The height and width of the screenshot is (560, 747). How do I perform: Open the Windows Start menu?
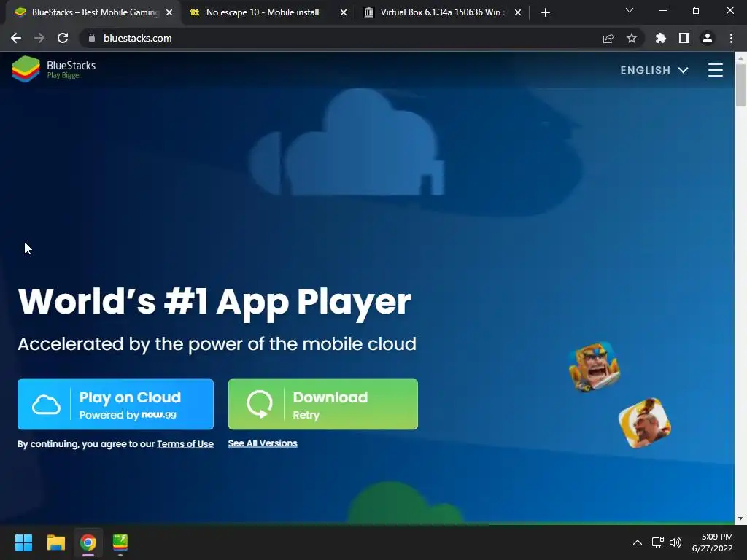point(23,542)
